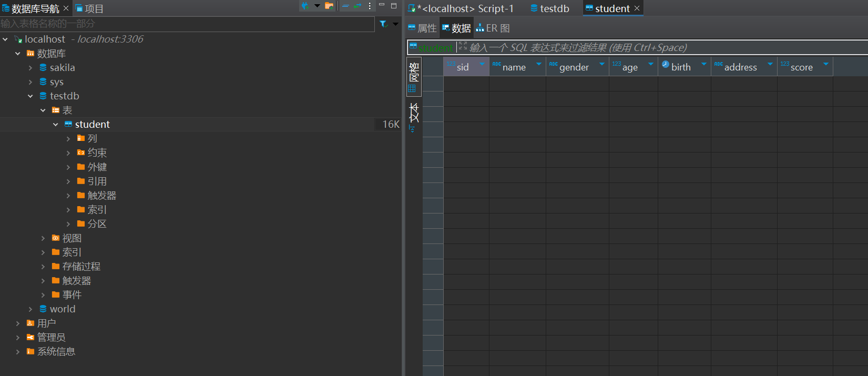Click the student table icon in tree
This screenshot has width=868, height=376.
[68, 124]
